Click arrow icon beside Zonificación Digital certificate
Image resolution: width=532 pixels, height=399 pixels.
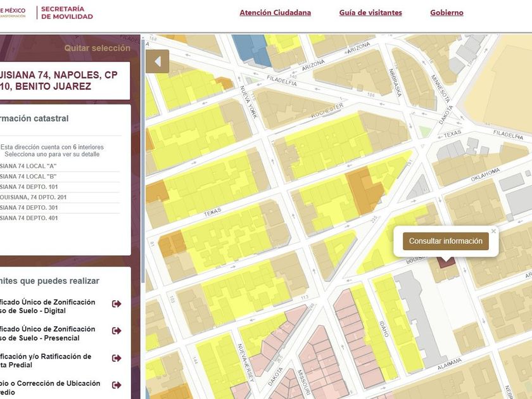point(117,305)
